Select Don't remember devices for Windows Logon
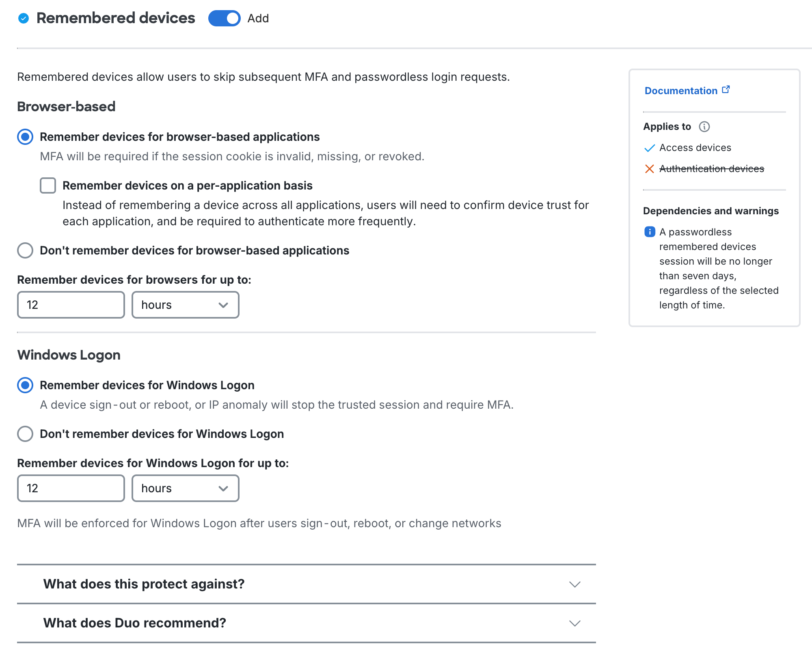Screen dimensions: 812x653 pyautogui.click(x=25, y=434)
